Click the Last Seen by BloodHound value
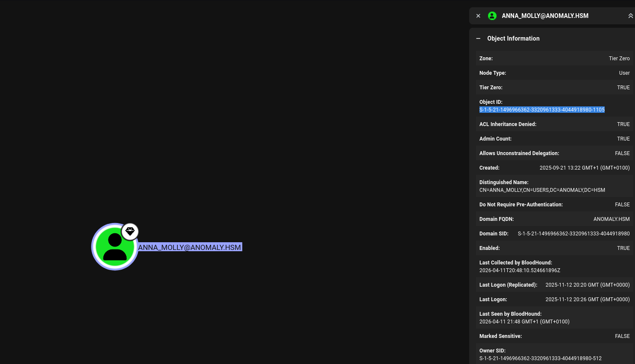The height and width of the screenshot is (364, 635). pyautogui.click(x=524, y=322)
